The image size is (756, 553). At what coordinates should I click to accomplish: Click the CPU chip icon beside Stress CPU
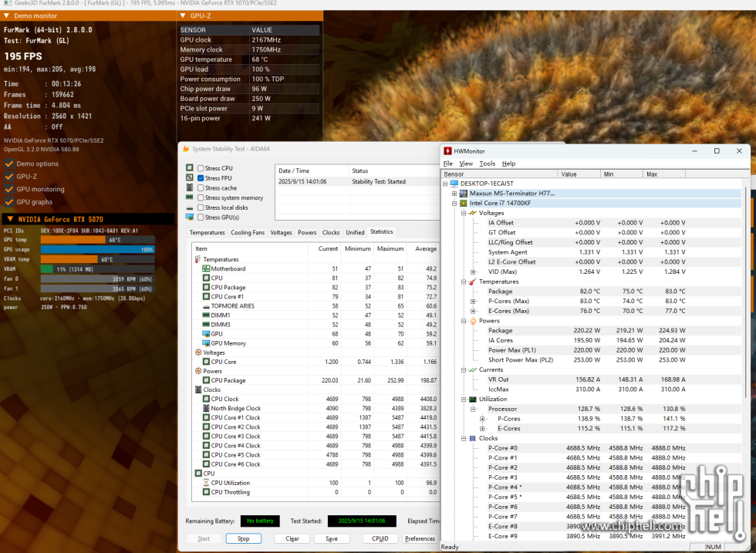click(190, 168)
